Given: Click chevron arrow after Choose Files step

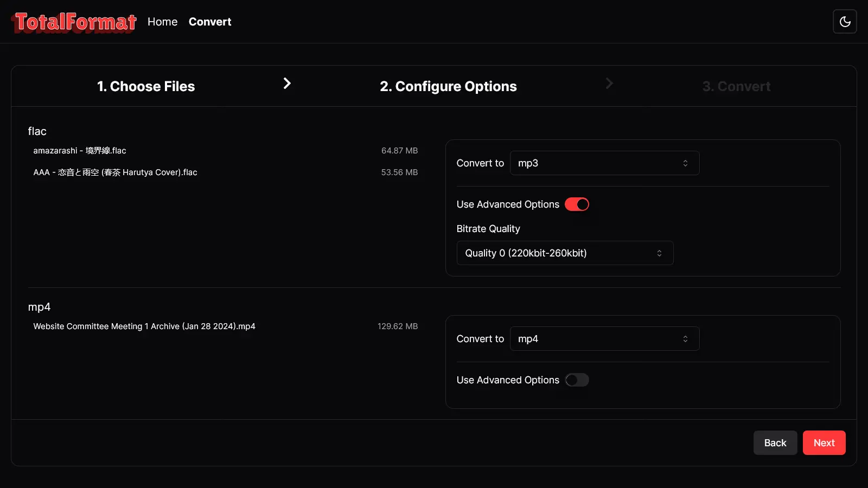Looking at the screenshot, I should pyautogui.click(x=287, y=84).
